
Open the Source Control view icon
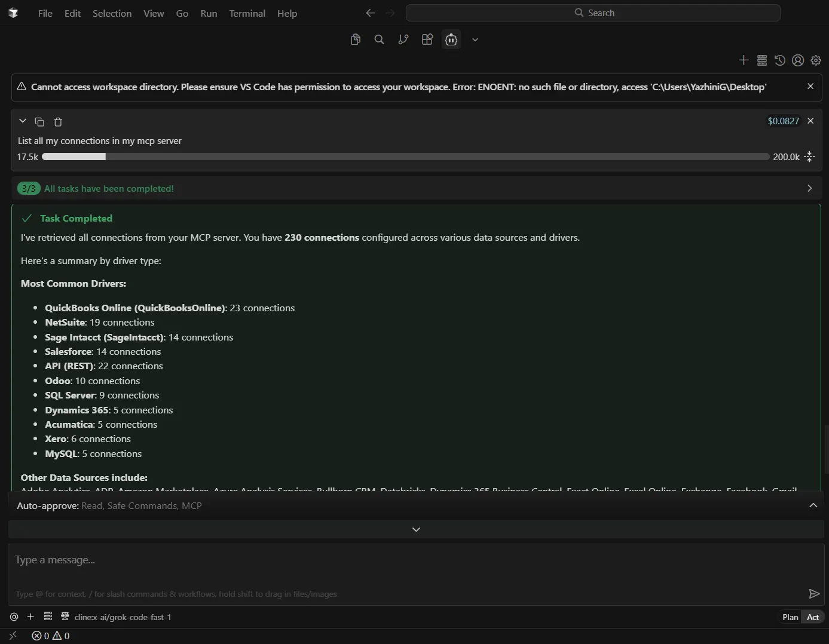pos(403,39)
